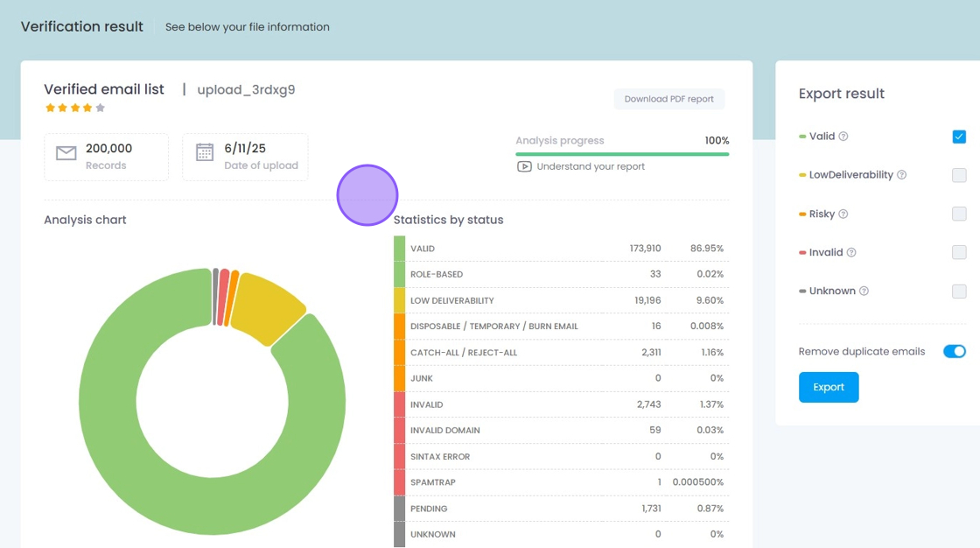Image resolution: width=980 pixels, height=548 pixels.
Task: Uncheck the Valid export checkbox
Action: point(959,137)
